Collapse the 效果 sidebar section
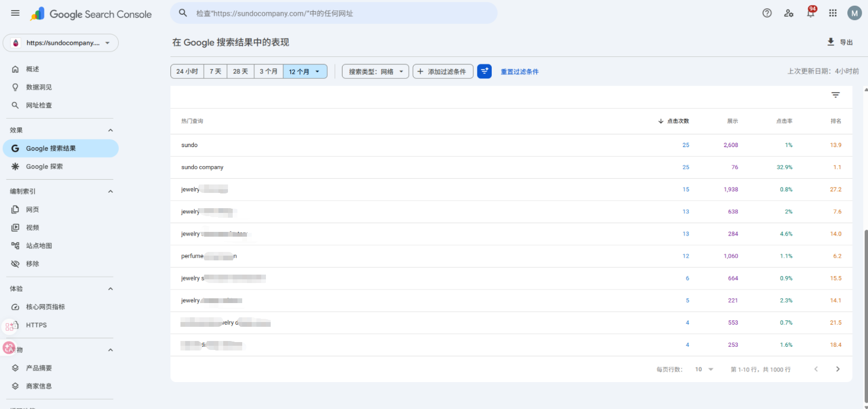This screenshot has height=409, width=868. tap(110, 130)
